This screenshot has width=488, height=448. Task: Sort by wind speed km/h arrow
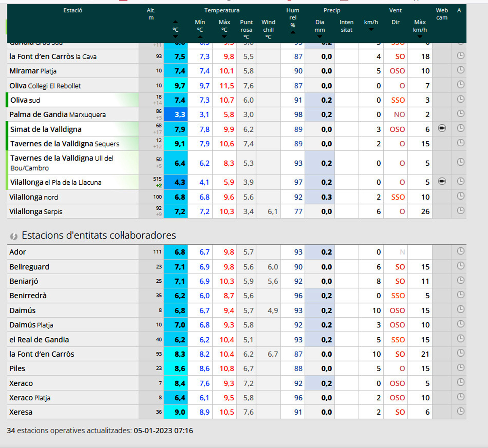tap(371, 29)
